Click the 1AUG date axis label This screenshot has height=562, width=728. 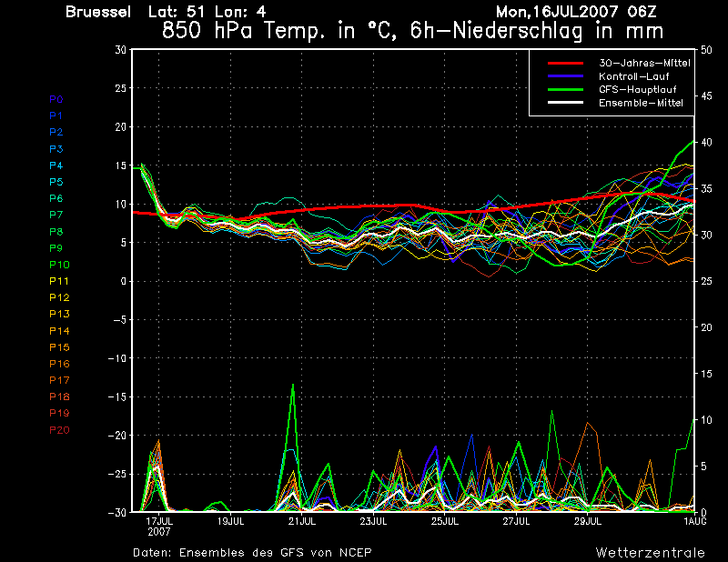click(695, 522)
